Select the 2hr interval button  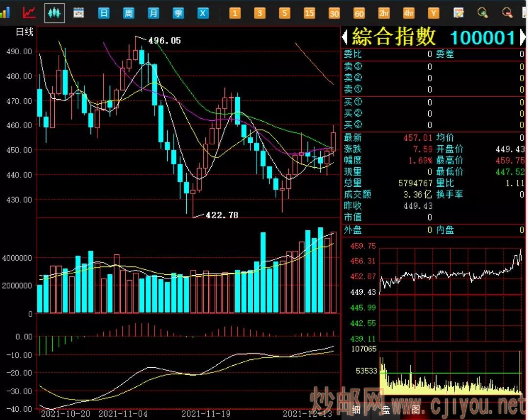(x=384, y=13)
